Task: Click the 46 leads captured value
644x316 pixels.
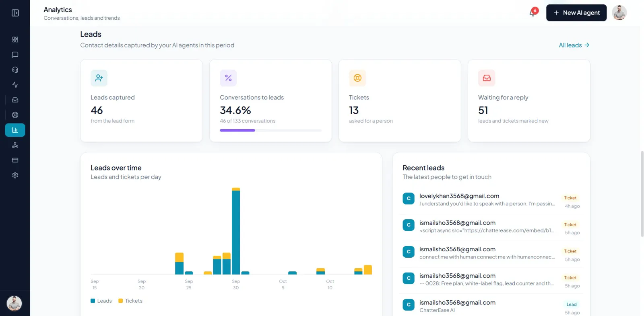Action: pos(97,110)
